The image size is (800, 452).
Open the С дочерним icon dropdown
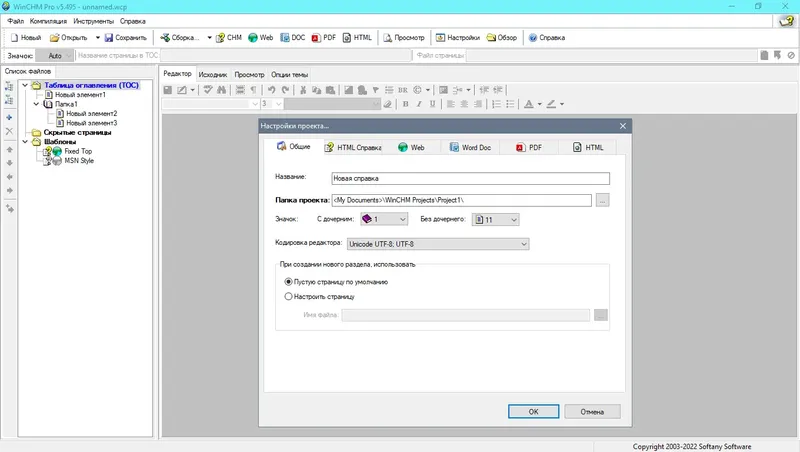384,219
